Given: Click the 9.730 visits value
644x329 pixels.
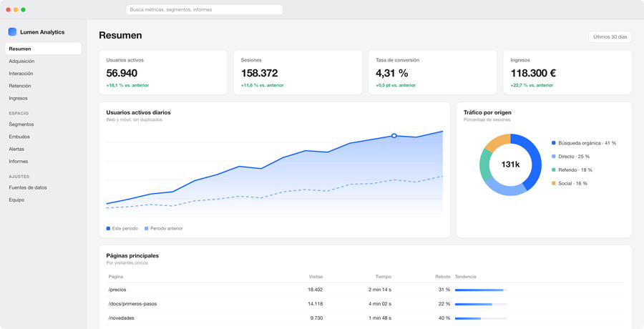Looking at the screenshot, I should tap(316, 318).
